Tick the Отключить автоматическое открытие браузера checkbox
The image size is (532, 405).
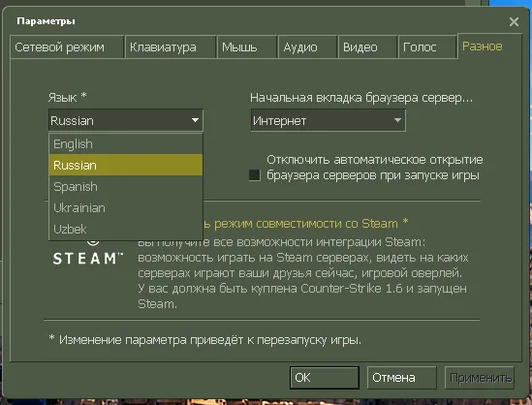coord(255,175)
